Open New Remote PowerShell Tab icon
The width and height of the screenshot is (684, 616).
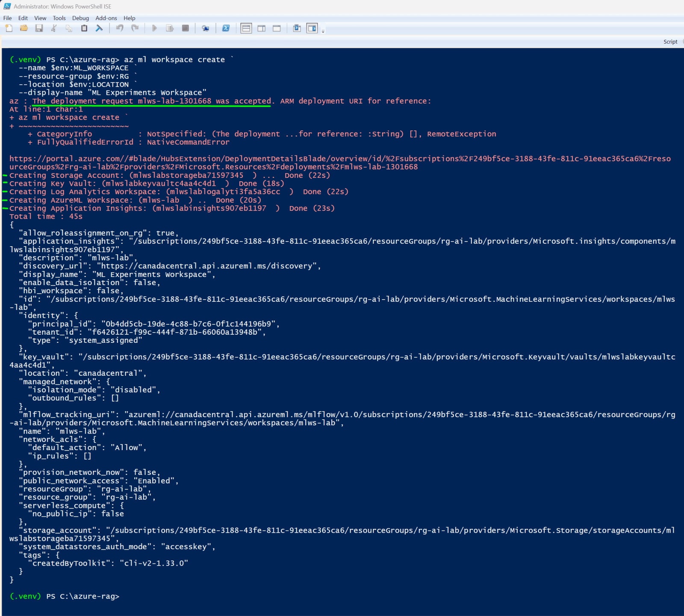pyautogui.click(x=206, y=28)
